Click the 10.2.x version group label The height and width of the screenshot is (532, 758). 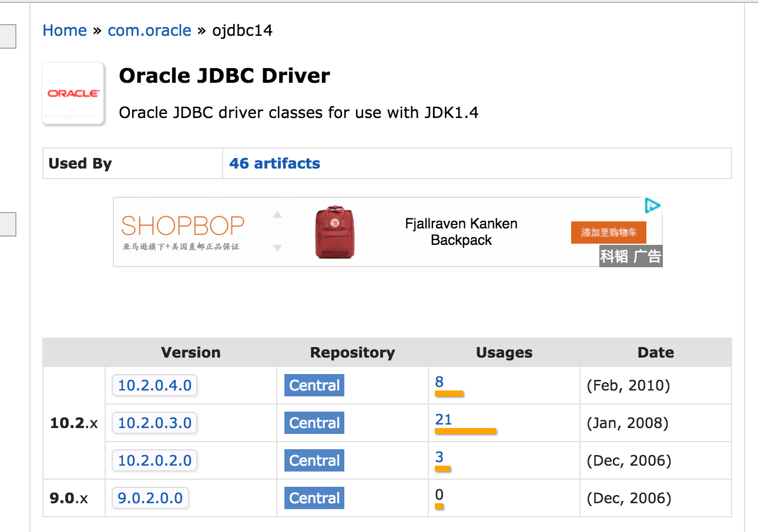click(74, 423)
